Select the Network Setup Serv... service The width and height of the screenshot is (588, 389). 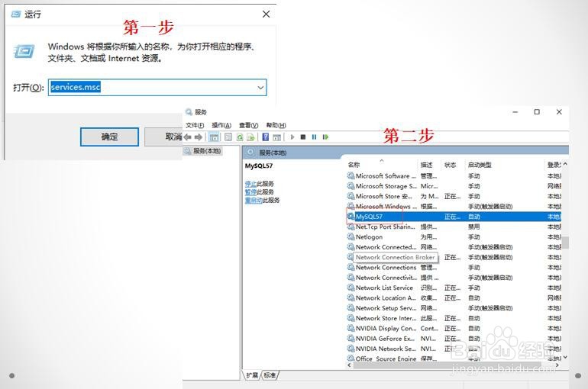(x=454, y=307)
